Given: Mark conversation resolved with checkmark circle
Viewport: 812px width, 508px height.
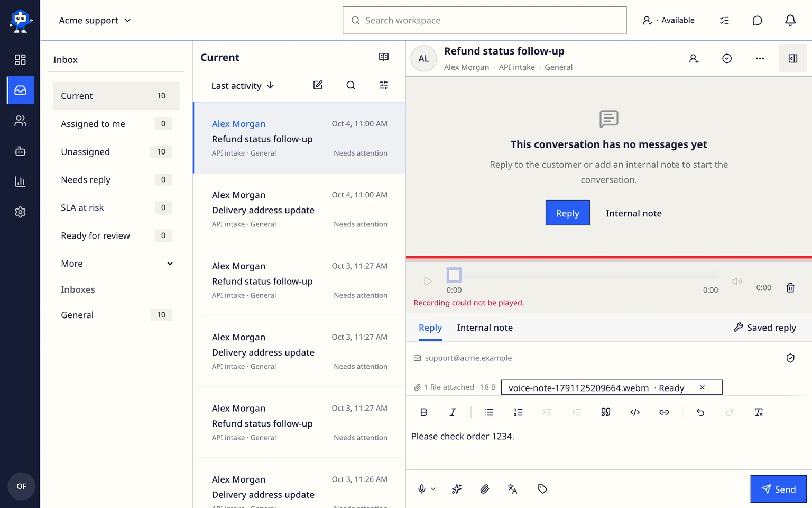Looking at the screenshot, I should coord(727,59).
